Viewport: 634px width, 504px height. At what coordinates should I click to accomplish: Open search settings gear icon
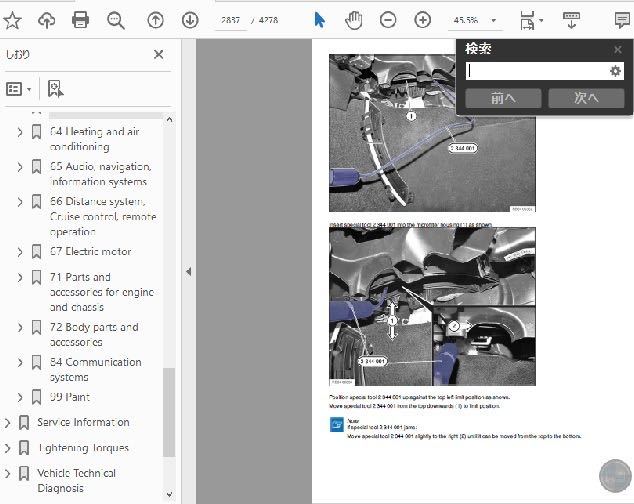(x=615, y=71)
